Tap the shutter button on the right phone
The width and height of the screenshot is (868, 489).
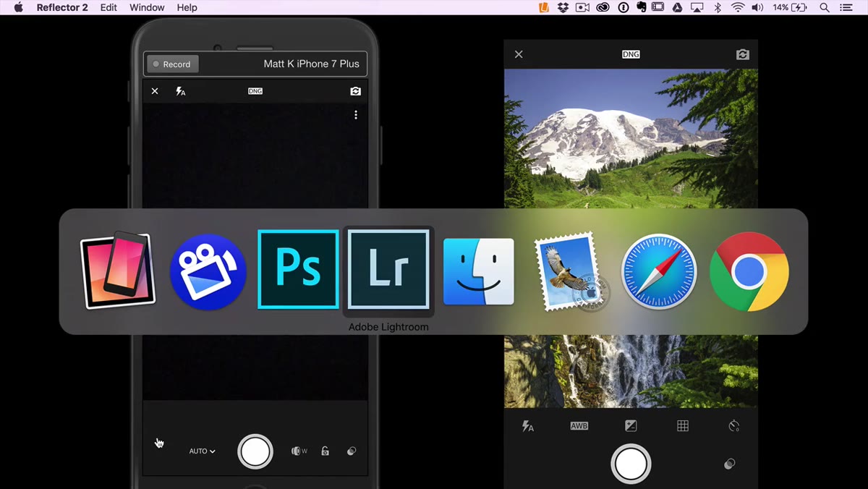point(631,464)
